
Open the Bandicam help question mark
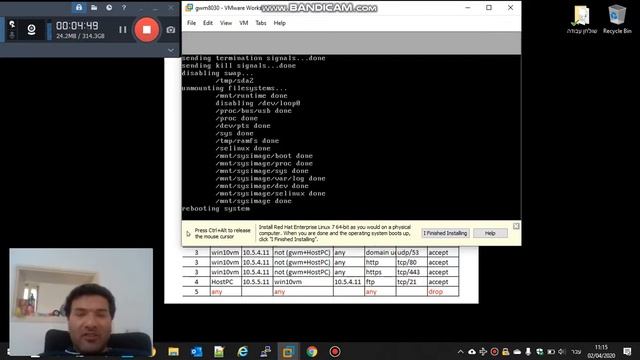[124, 7]
